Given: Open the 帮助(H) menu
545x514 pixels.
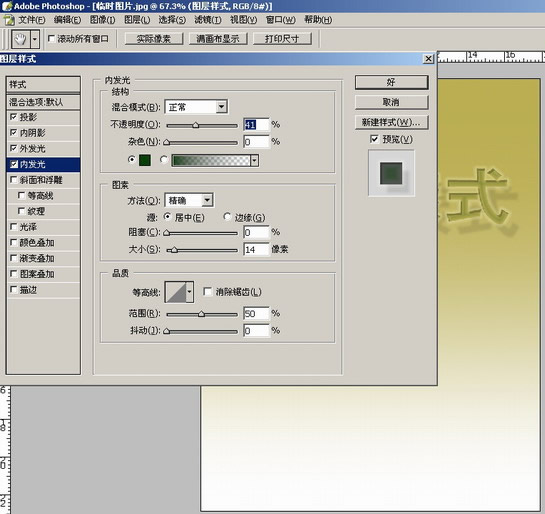Looking at the screenshot, I should click(x=318, y=20).
